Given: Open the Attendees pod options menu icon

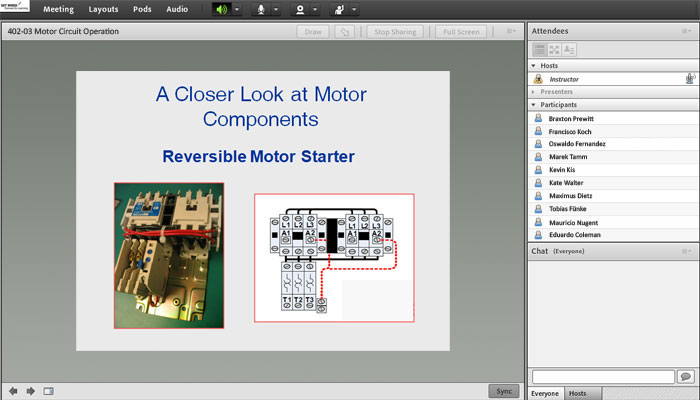Looking at the screenshot, I should pyautogui.click(x=685, y=32).
